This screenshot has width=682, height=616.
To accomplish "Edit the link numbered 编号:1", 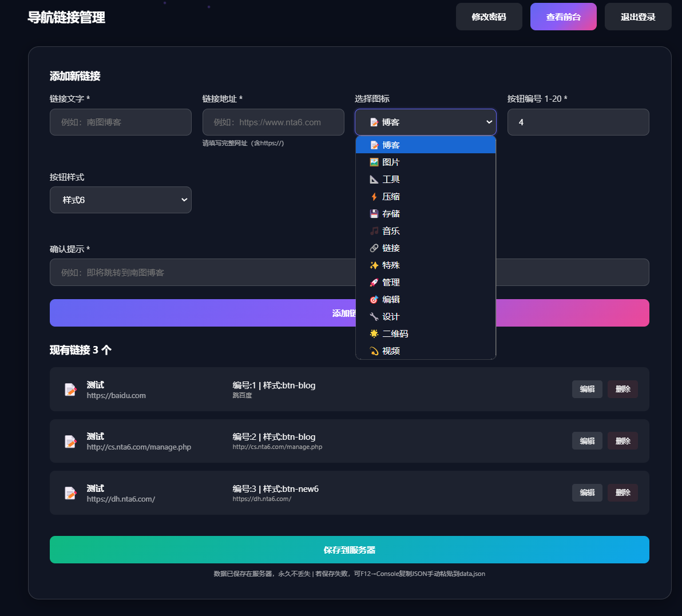I will click(587, 390).
